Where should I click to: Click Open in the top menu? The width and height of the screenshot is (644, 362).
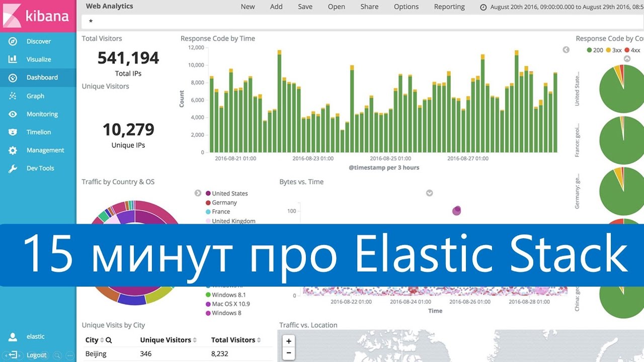click(337, 7)
